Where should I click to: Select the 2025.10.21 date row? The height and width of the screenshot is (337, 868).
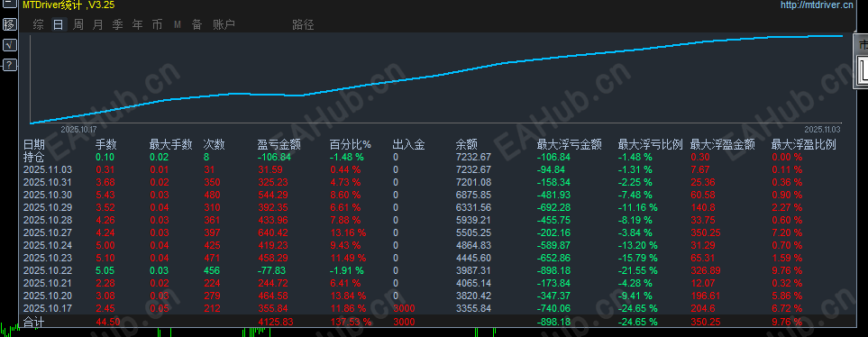48,283
